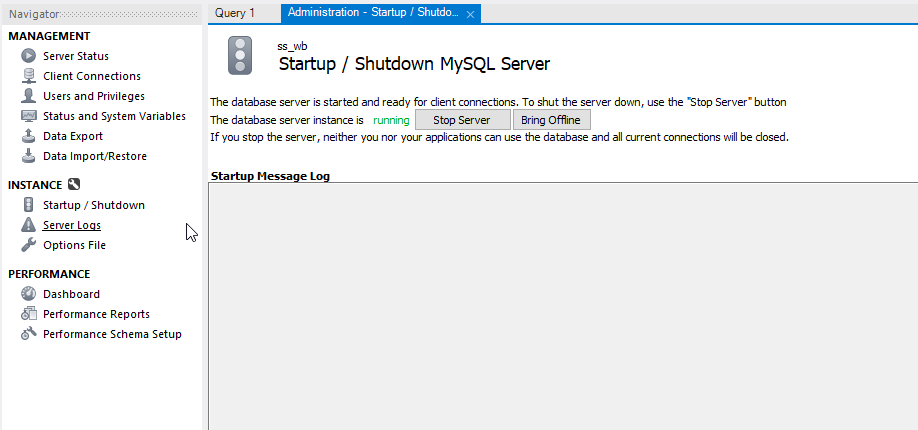Open Client Connections
Image resolution: width=918 pixels, height=430 pixels.
point(92,76)
